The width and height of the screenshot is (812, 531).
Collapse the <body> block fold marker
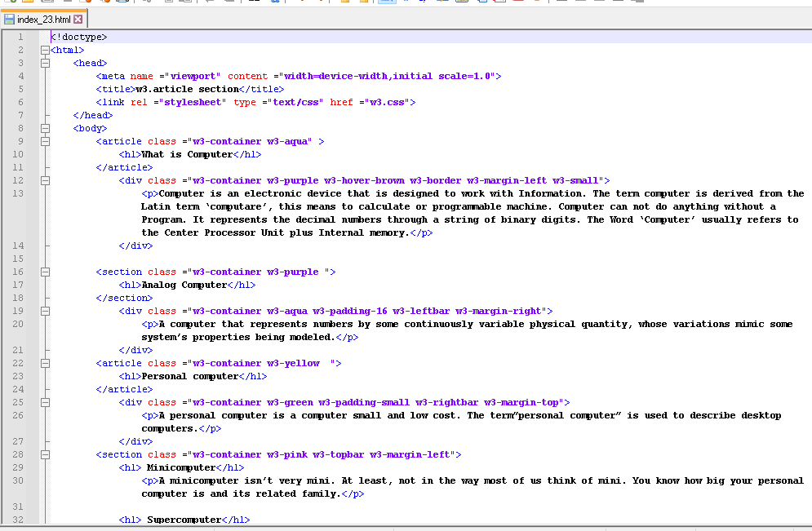[46, 128]
